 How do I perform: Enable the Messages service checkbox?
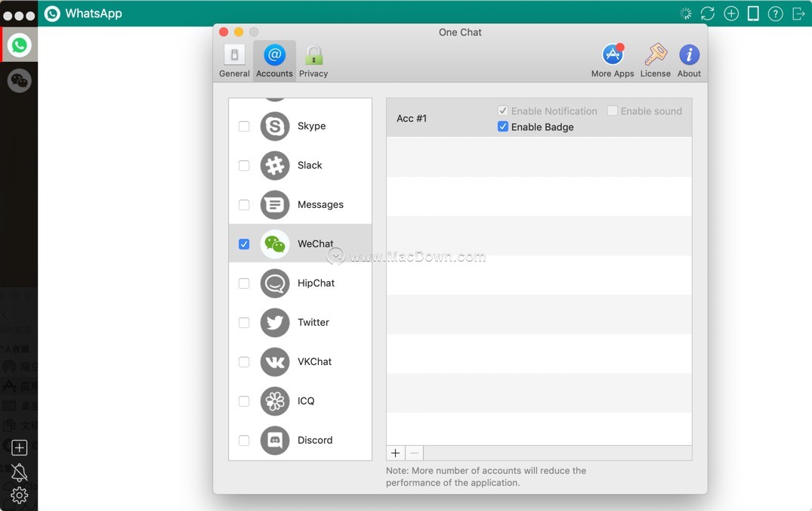point(244,205)
